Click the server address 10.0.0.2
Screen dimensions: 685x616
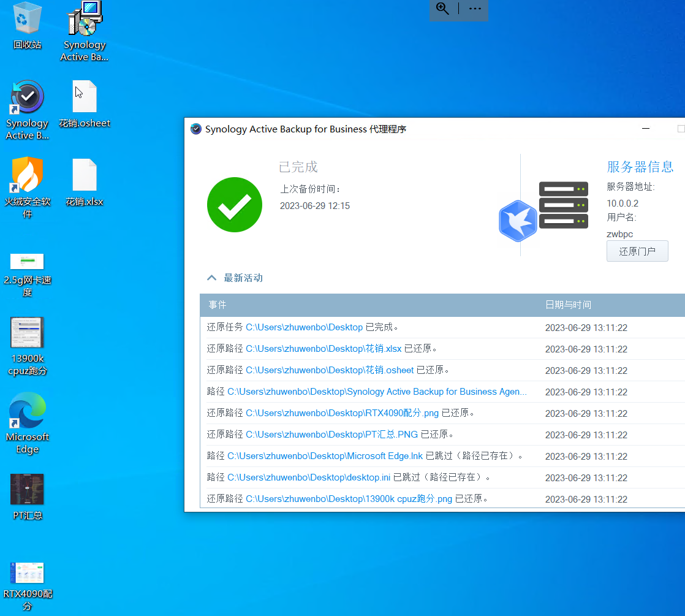pos(623,203)
